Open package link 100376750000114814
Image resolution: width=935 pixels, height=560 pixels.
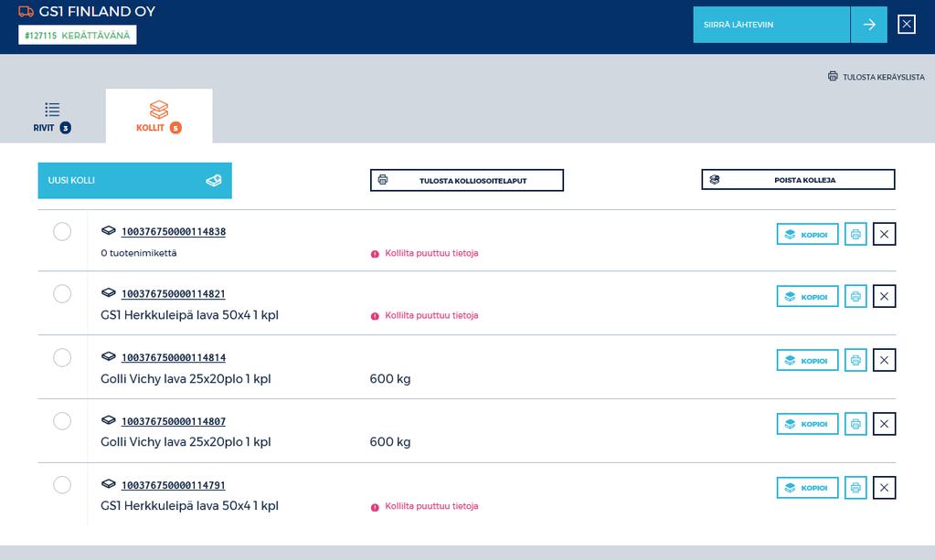pos(174,357)
